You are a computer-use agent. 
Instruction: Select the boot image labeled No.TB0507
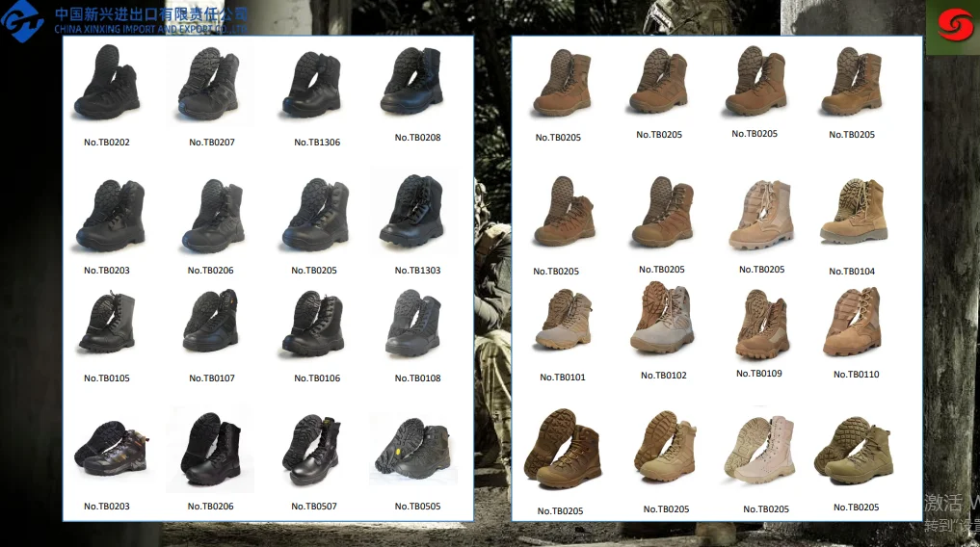pos(314,451)
